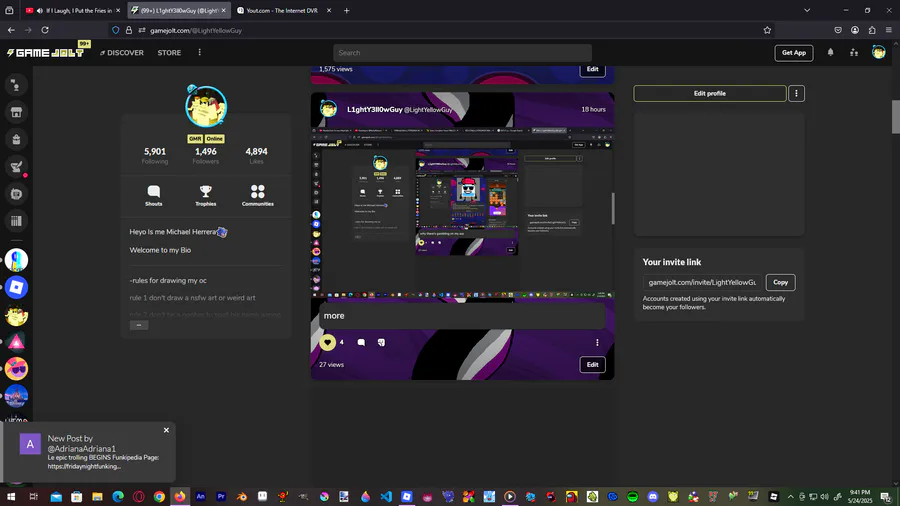The width and height of the screenshot is (900, 506).
Task: Open the Game Jolt home logo
Action: pyautogui.click(x=45, y=53)
